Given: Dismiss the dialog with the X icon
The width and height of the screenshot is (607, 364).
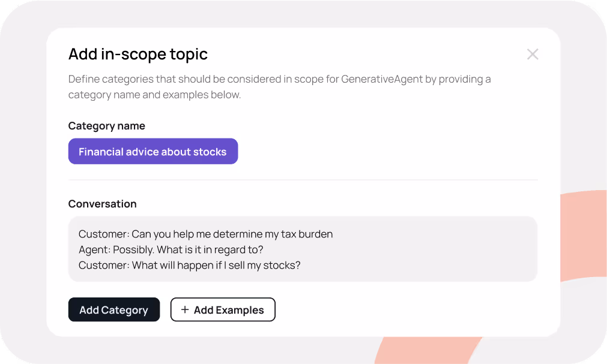Looking at the screenshot, I should pyautogui.click(x=532, y=54).
